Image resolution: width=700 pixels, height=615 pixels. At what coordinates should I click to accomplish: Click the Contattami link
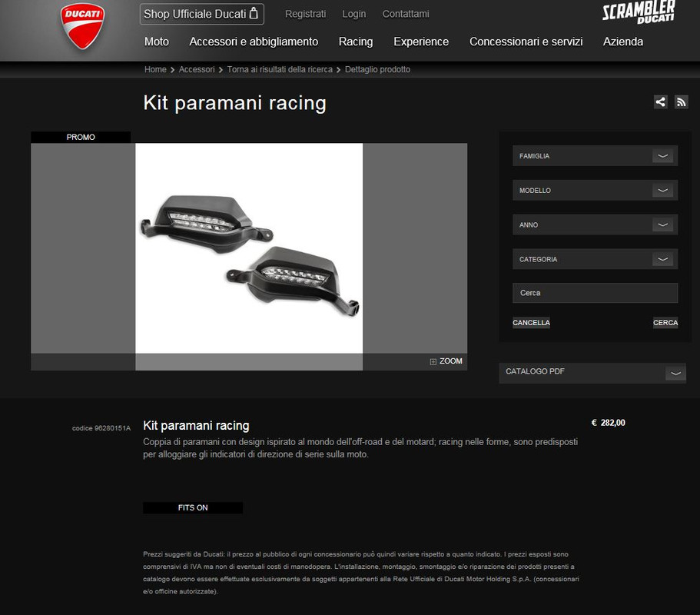[x=406, y=14]
